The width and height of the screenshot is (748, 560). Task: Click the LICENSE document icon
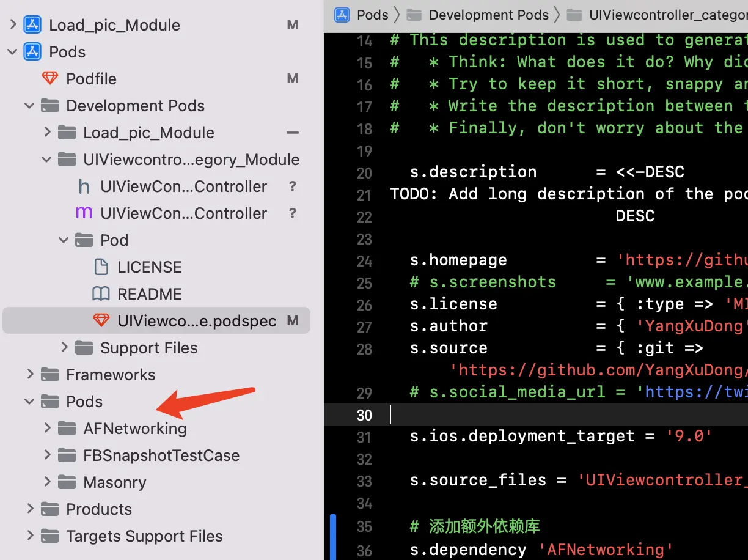(x=101, y=267)
